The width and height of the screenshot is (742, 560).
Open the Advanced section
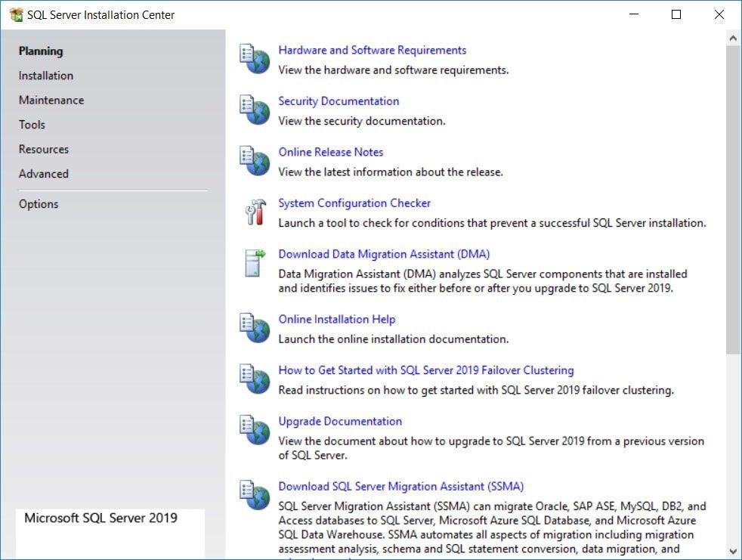[43, 174]
